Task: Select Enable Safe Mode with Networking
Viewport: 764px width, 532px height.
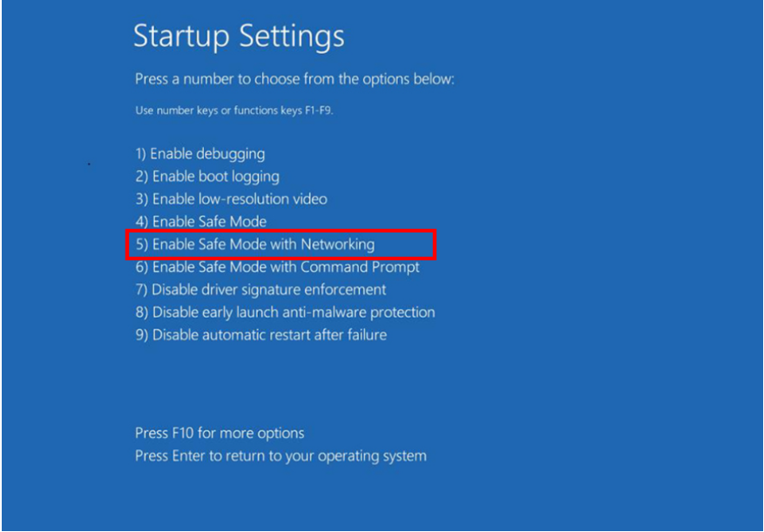Action: [x=255, y=245]
